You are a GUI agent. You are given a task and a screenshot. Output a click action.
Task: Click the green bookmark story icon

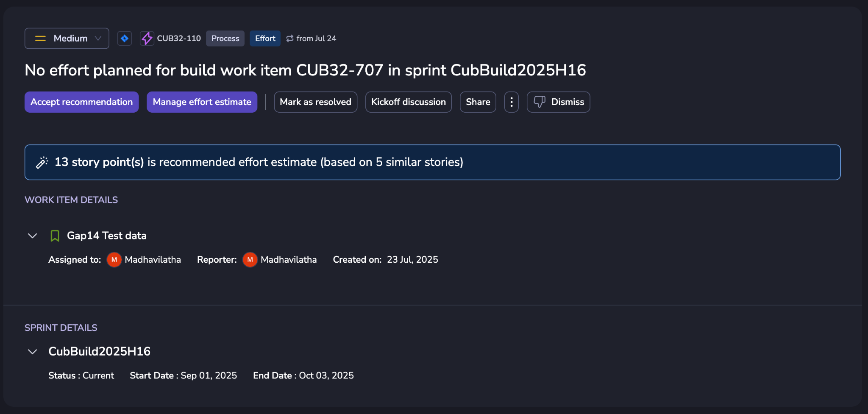(55, 236)
